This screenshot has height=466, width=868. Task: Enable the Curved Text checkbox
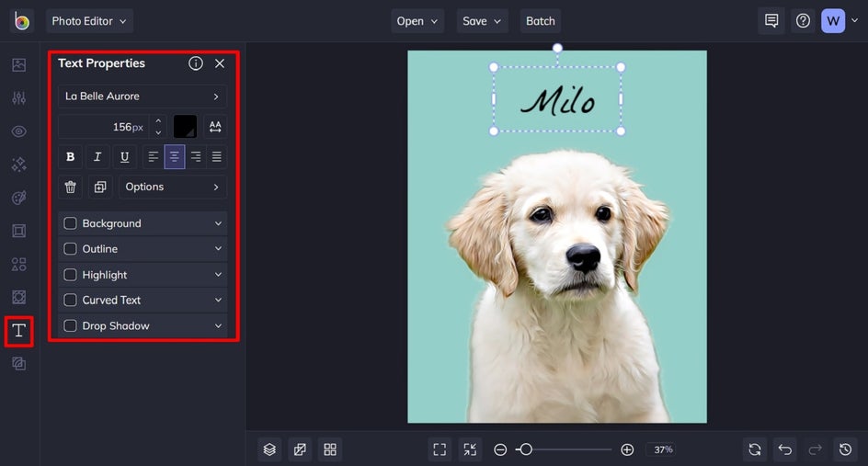tap(70, 300)
